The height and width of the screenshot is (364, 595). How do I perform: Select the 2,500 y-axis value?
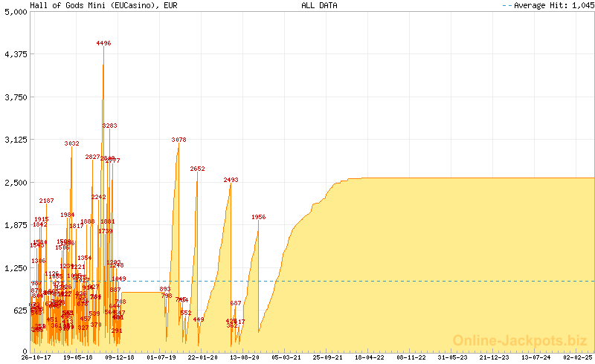click(15, 183)
